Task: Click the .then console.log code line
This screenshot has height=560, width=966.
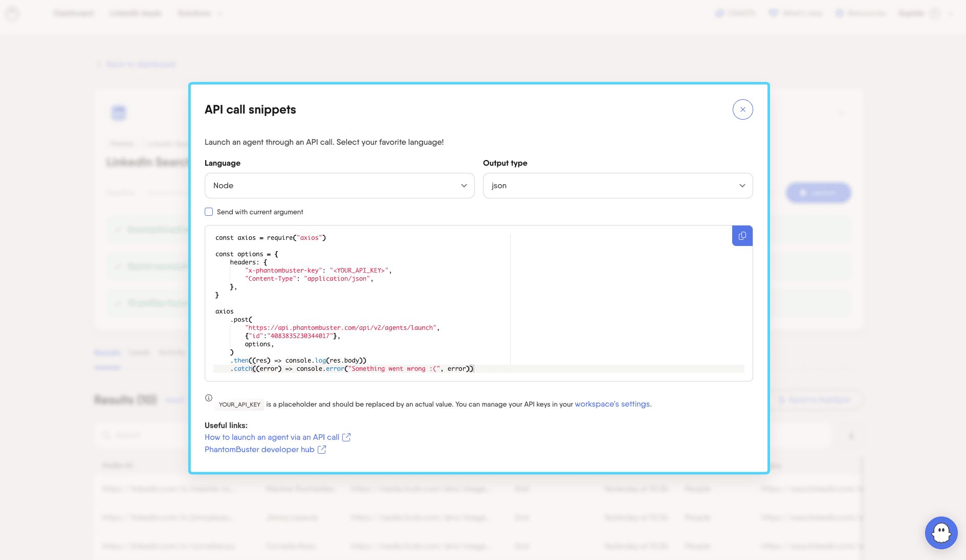Action: (x=298, y=361)
